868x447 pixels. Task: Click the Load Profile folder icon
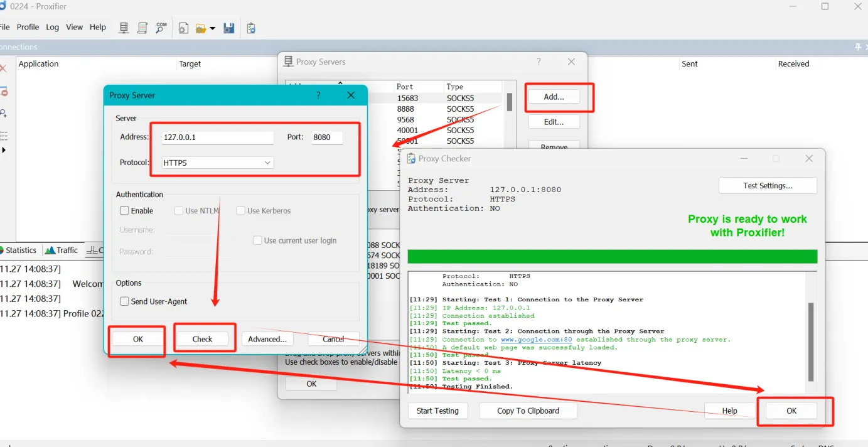tap(201, 28)
